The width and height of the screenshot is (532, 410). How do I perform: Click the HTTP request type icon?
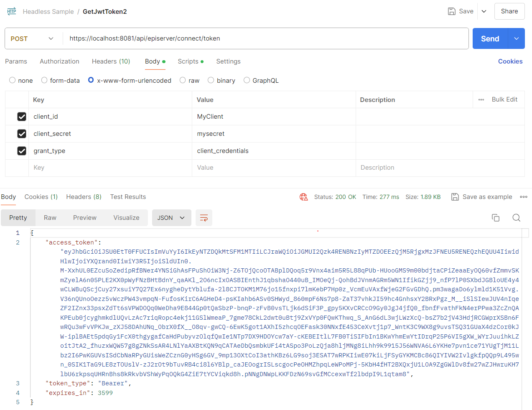[12, 11]
